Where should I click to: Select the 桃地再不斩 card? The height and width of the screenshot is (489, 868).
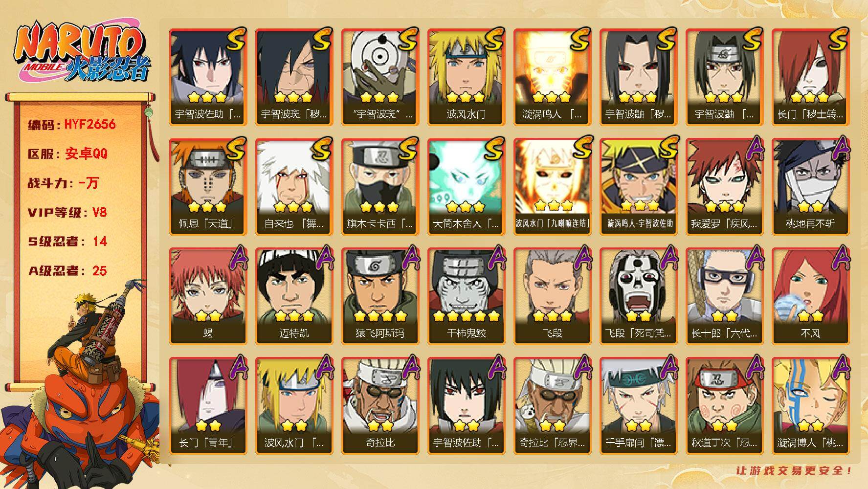(810, 187)
